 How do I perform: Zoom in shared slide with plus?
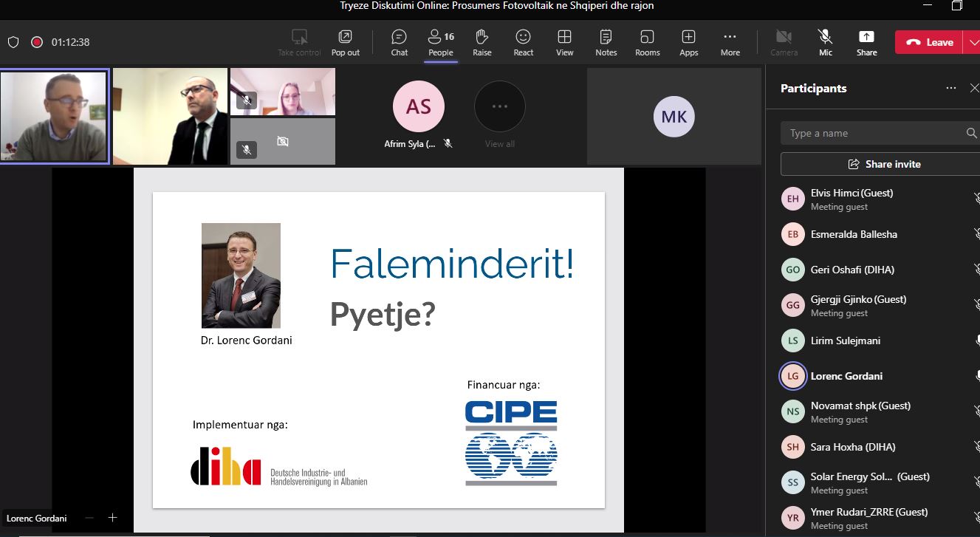click(x=112, y=518)
